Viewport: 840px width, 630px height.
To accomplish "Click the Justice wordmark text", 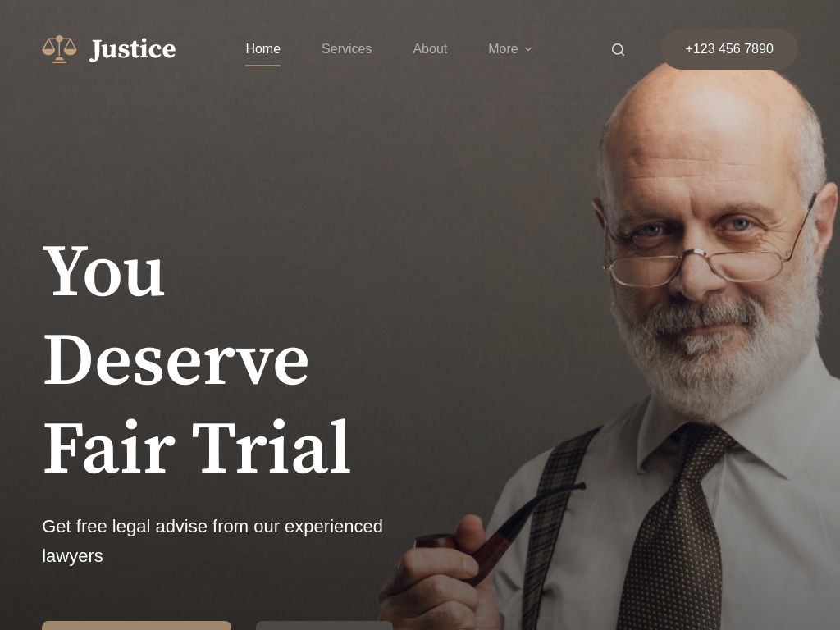I will pos(132,49).
